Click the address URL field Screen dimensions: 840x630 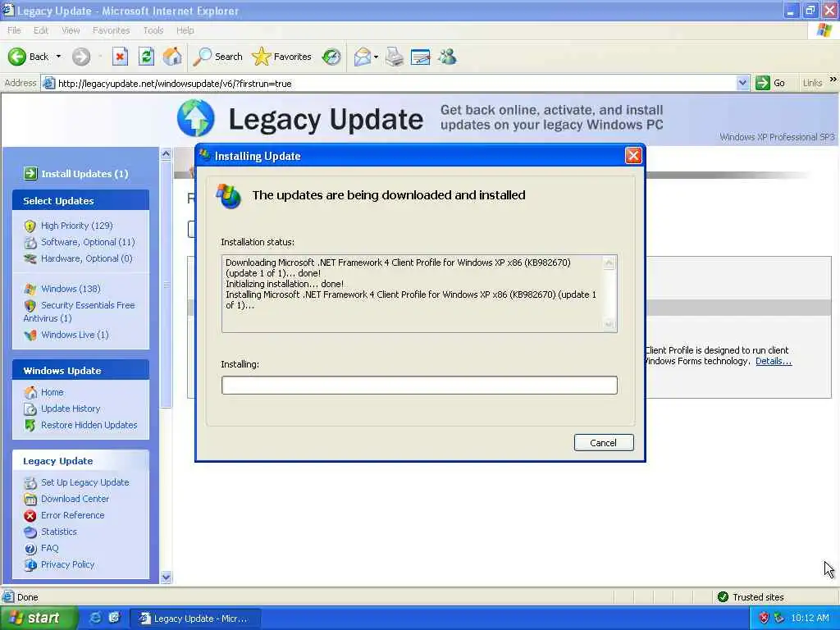click(x=396, y=83)
